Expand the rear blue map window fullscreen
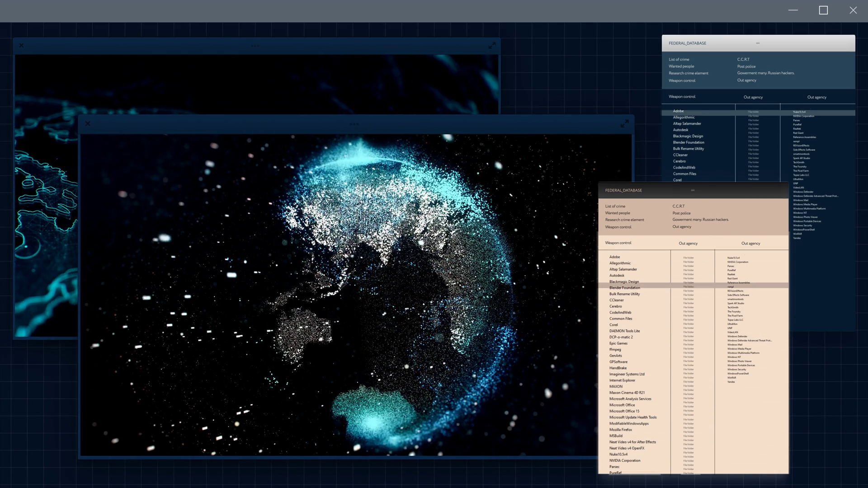 coord(492,45)
